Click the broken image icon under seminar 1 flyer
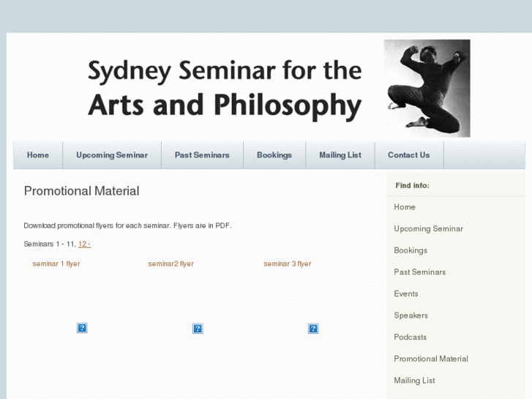The height and width of the screenshot is (399, 532). [x=82, y=328]
